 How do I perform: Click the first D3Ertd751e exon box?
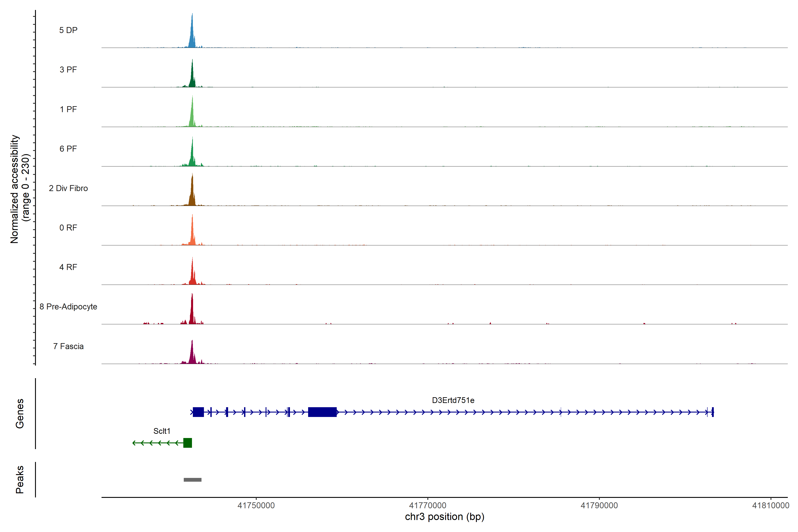tap(198, 412)
